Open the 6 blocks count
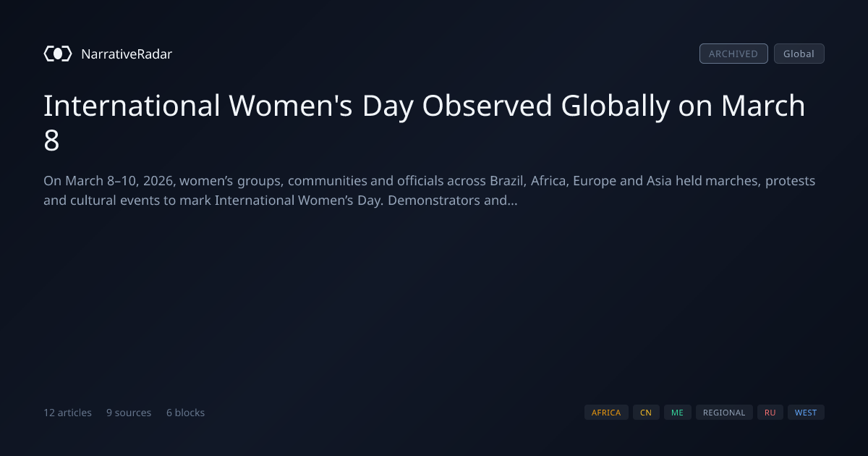868x456 pixels. pyautogui.click(x=185, y=413)
